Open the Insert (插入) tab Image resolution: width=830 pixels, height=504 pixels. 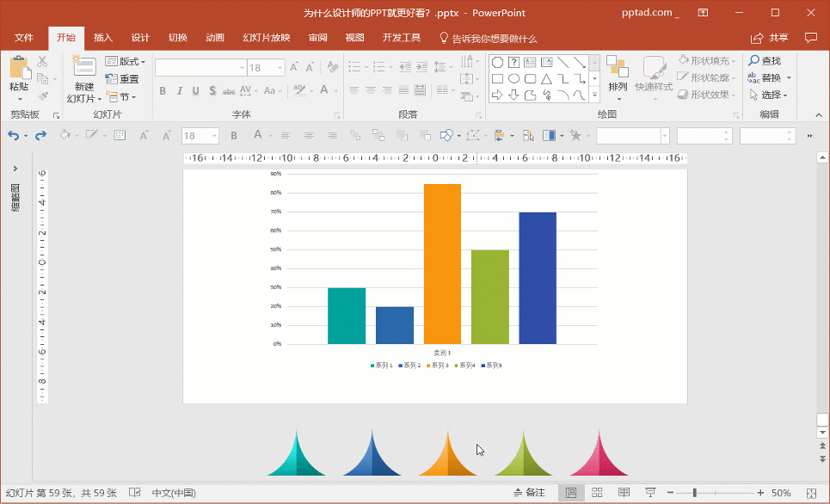pos(103,38)
